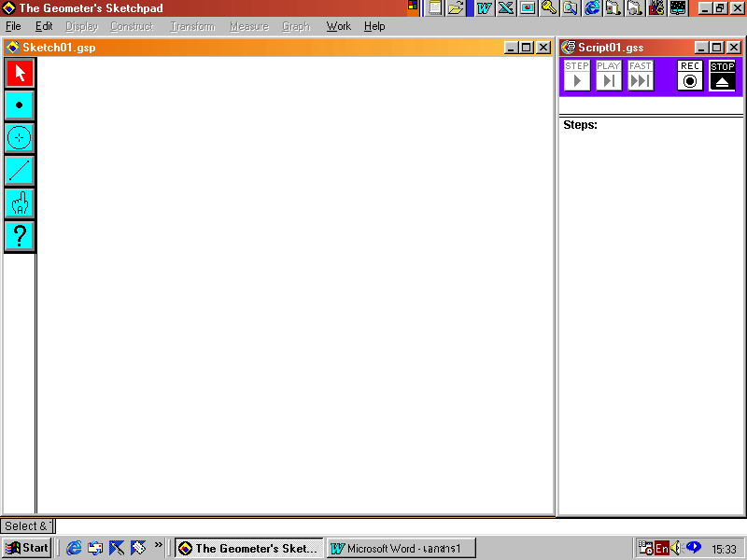The image size is (747, 560).
Task: Switch to Geometer's Sketchpad taskbar button
Action: [249, 548]
